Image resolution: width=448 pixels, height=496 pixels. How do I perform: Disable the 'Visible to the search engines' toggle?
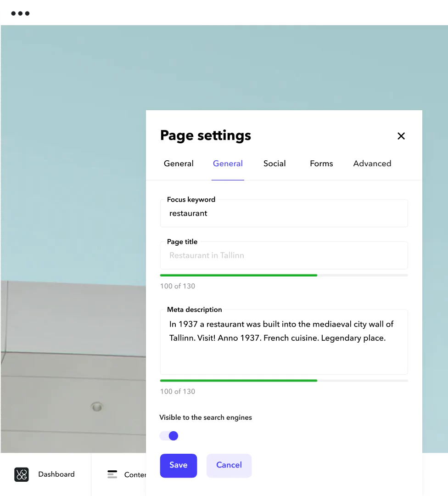click(169, 435)
